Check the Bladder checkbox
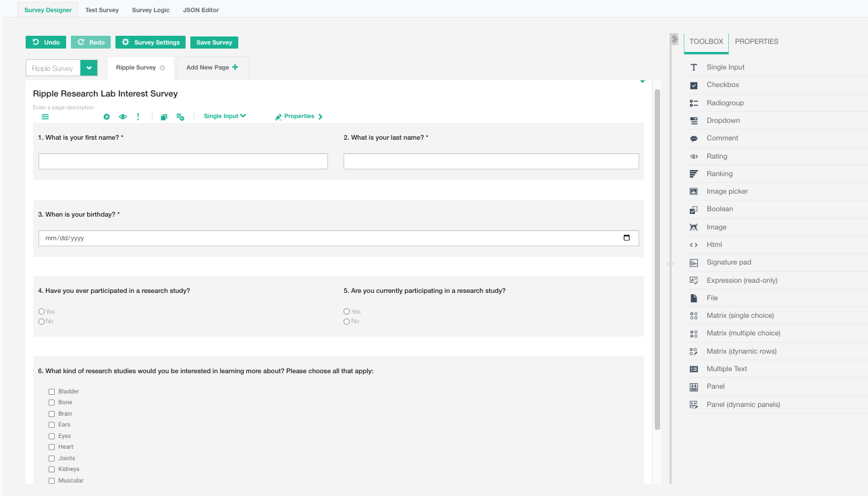The width and height of the screenshot is (868, 496). (51, 391)
